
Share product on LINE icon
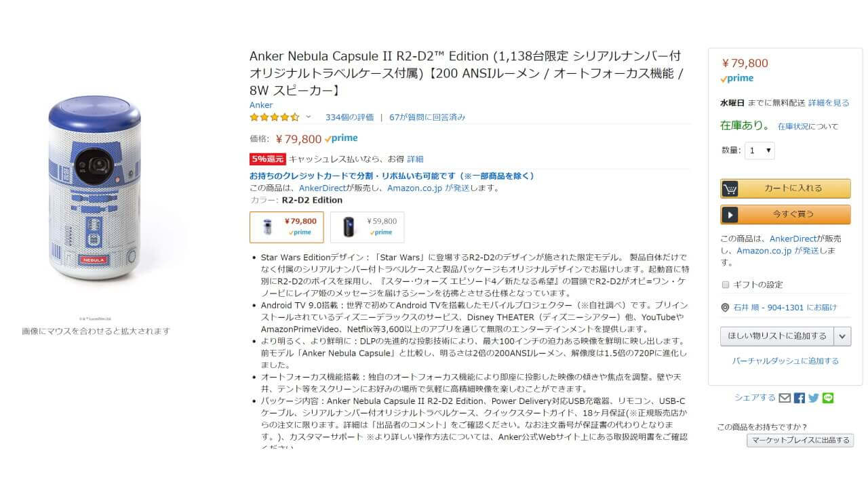pos(828,398)
